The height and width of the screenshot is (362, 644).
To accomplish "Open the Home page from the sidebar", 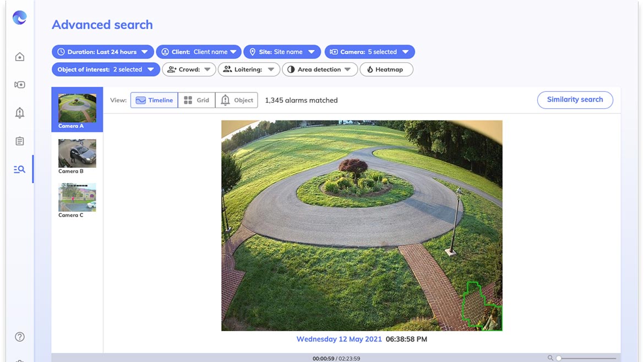I will click(x=20, y=57).
